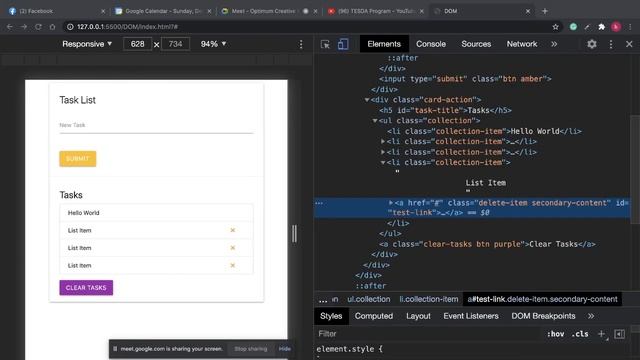Open the Chrome profile avatar
The image size is (640, 360).
click(x=616, y=27)
